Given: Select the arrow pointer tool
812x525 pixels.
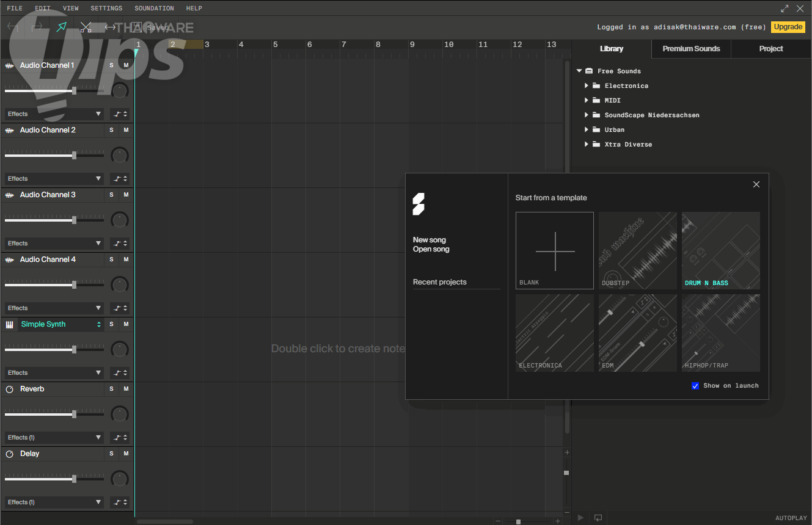Looking at the screenshot, I should pyautogui.click(x=62, y=27).
